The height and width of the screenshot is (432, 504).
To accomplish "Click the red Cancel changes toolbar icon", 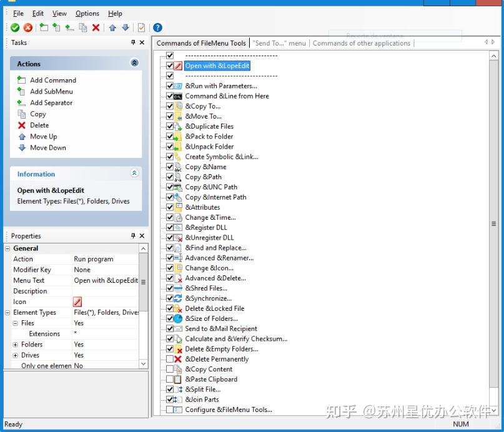I will point(28,27).
